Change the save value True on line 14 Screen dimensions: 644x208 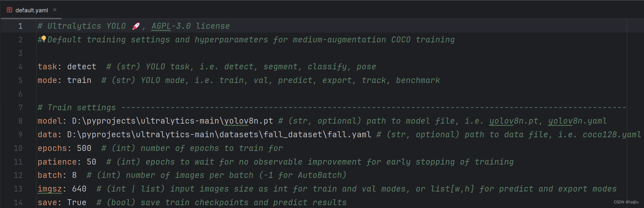[76, 202]
